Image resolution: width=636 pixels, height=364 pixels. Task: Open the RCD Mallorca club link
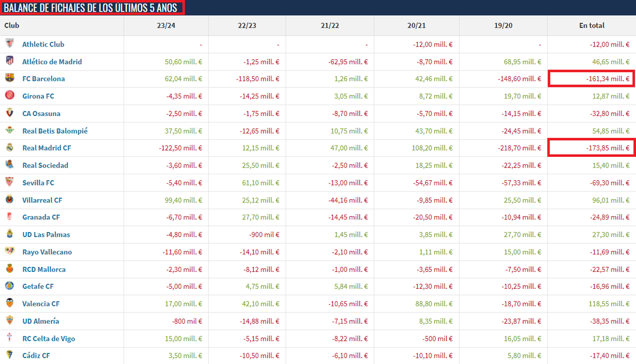tap(44, 269)
